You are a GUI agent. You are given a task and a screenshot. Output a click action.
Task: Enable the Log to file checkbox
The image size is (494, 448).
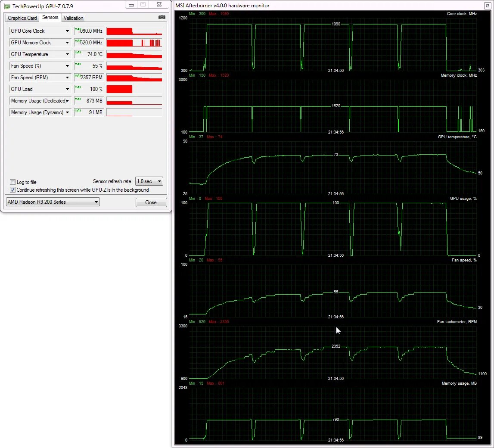pos(12,182)
